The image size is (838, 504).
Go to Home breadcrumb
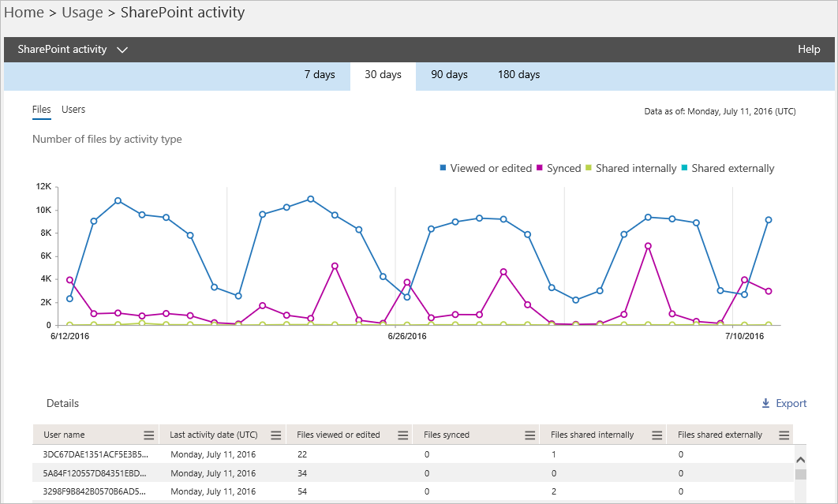coord(24,13)
